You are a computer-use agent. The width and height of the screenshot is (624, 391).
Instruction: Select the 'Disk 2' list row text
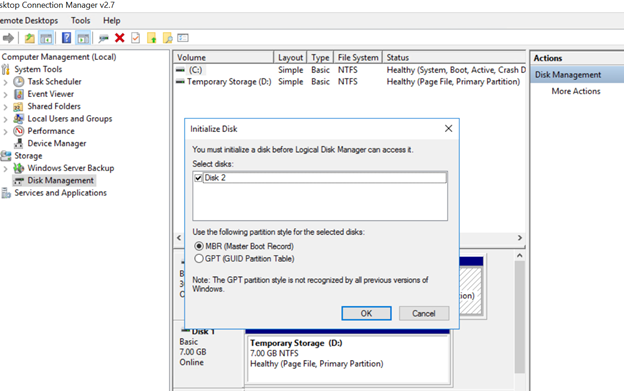215,178
